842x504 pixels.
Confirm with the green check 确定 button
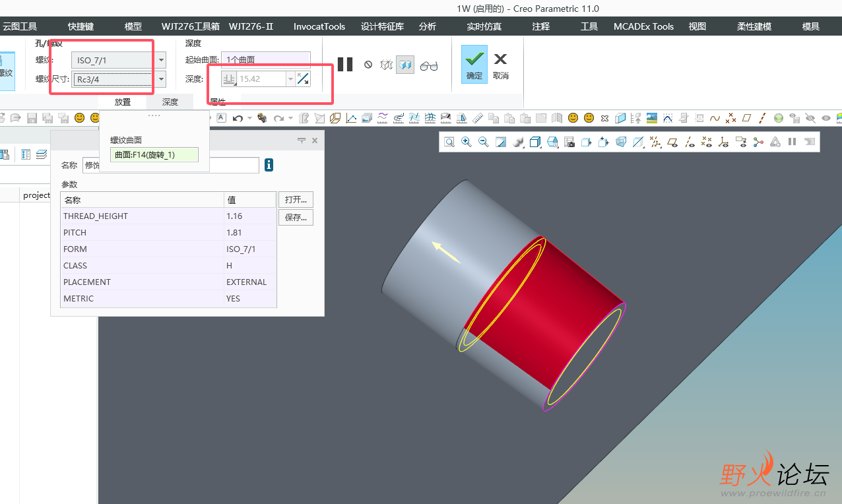click(474, 64)
